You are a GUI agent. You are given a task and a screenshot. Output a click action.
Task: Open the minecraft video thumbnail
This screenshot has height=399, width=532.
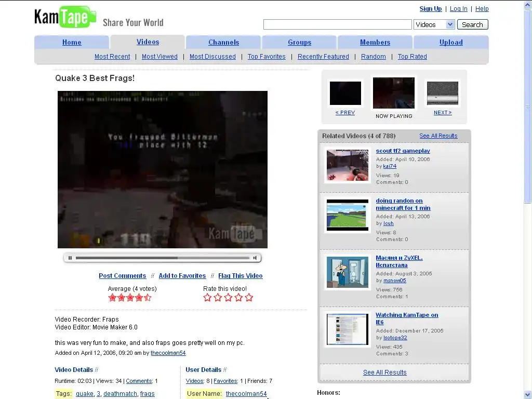click(x=348, y=215)
